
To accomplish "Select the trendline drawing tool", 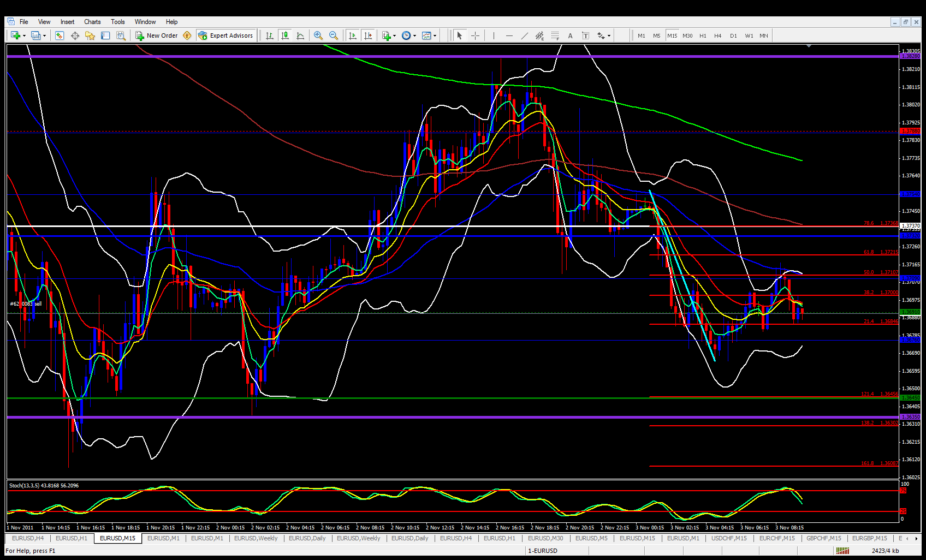I will [524, 35].
